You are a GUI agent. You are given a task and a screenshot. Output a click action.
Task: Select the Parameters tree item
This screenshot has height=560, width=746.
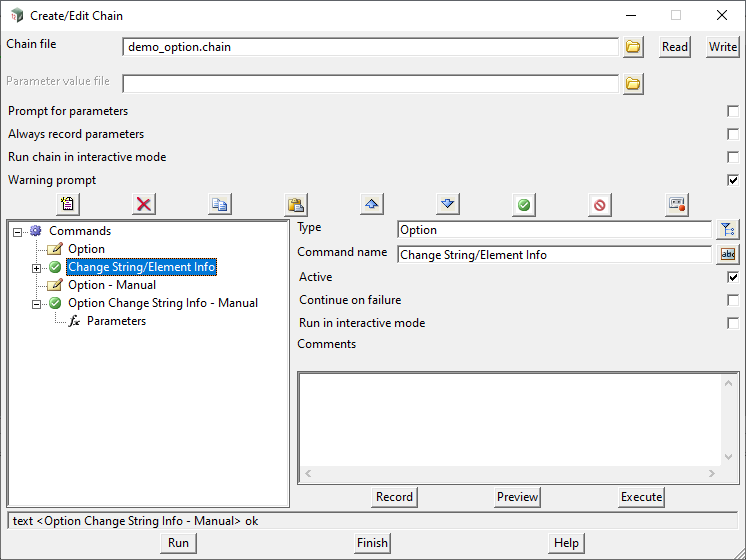click(x=116, y=321)
